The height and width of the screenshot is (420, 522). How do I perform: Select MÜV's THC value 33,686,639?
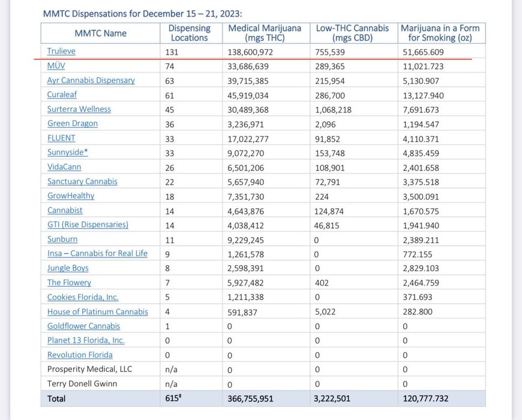[x=248, y=67]
